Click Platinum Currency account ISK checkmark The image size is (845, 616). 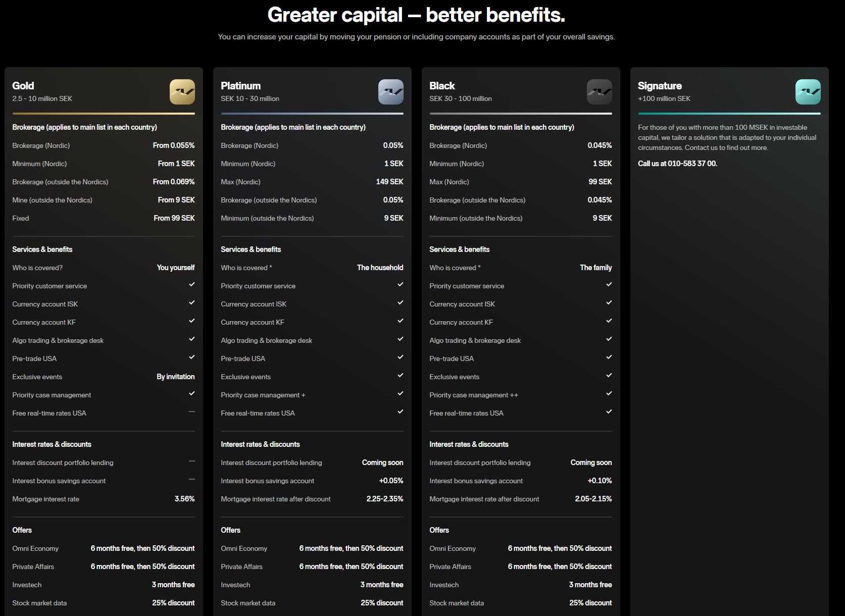coord(401,303)
